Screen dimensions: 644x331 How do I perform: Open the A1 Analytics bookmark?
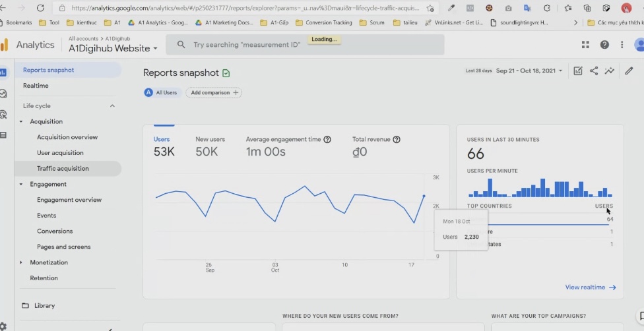coord(158,22)
